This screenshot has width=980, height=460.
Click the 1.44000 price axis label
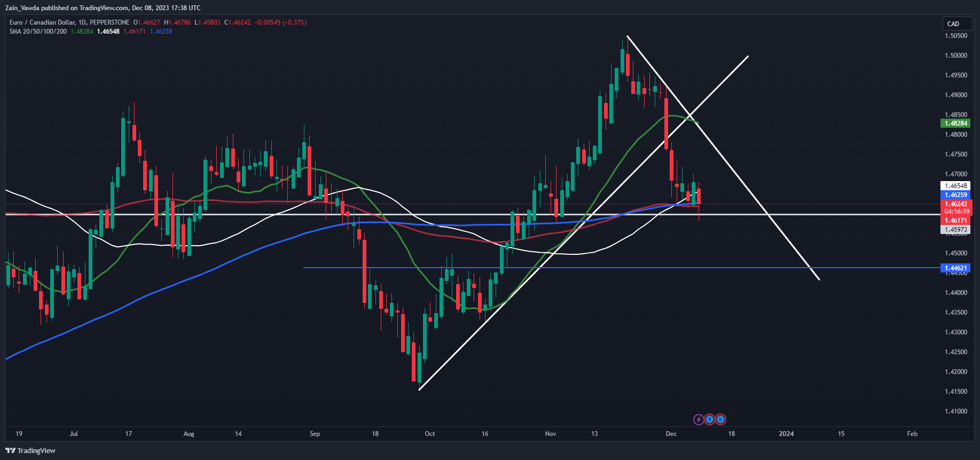[x=956, y=293]
